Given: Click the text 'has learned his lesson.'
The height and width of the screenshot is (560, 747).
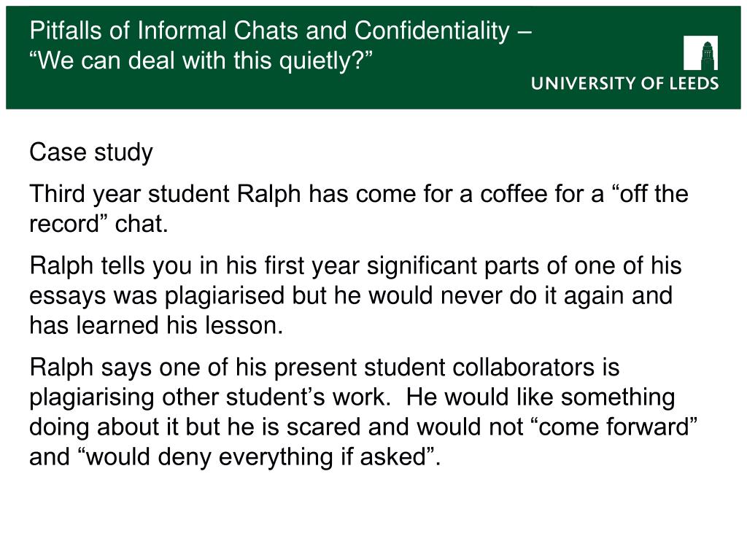Looking at the screenshot, I should click(x=156, y=325).
